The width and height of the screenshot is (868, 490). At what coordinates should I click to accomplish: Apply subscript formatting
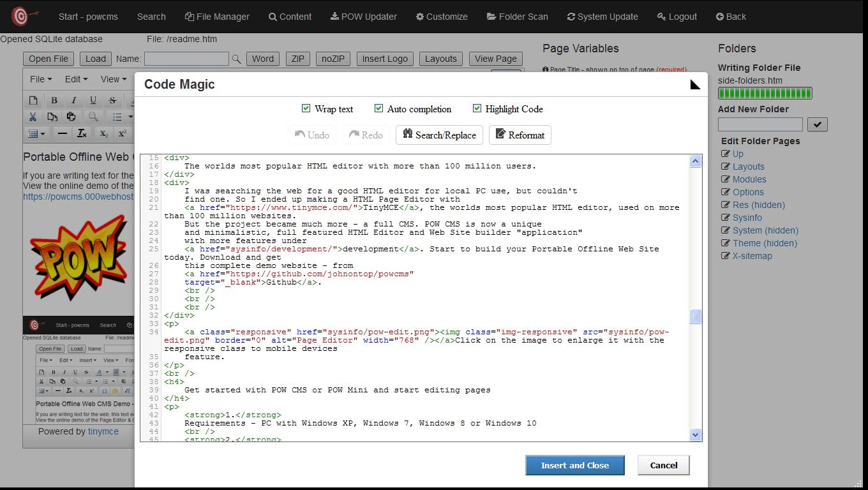(x=103, y=133)
